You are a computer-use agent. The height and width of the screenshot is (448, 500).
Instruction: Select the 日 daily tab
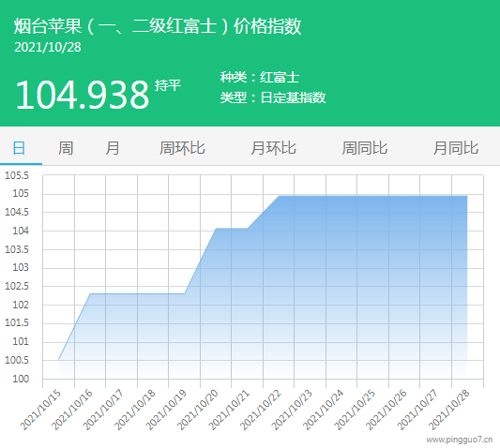19,148
